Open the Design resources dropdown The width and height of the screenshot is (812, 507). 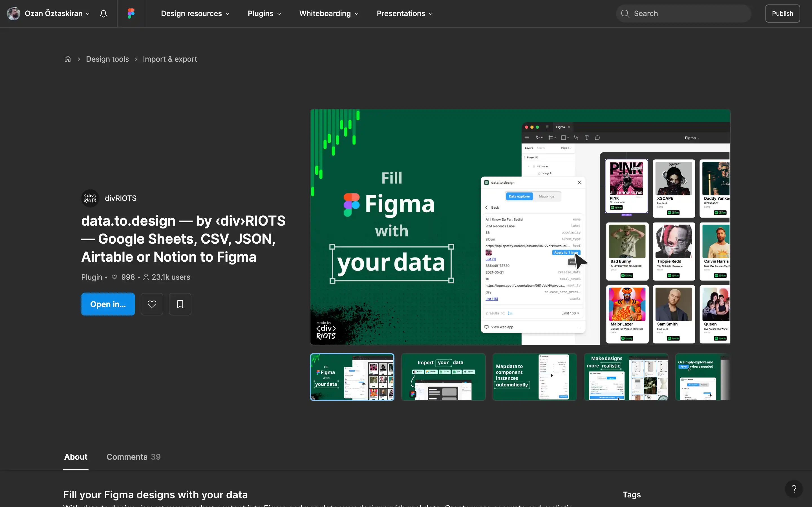pos(195,14)
